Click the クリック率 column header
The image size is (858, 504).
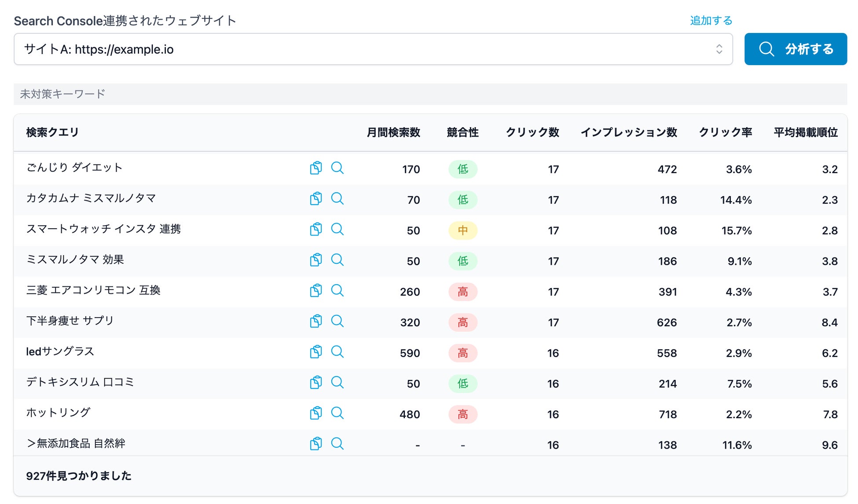click(x=725, y=132)
